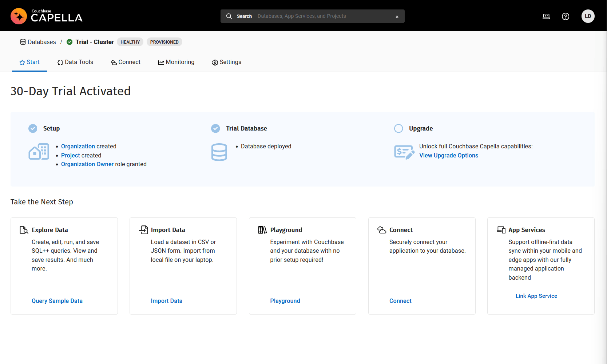Go to Databases breadcrumb

pos(38,42)
